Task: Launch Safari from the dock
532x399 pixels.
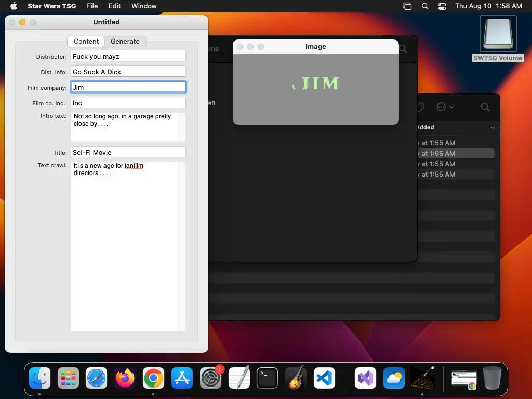Action: 96,378
